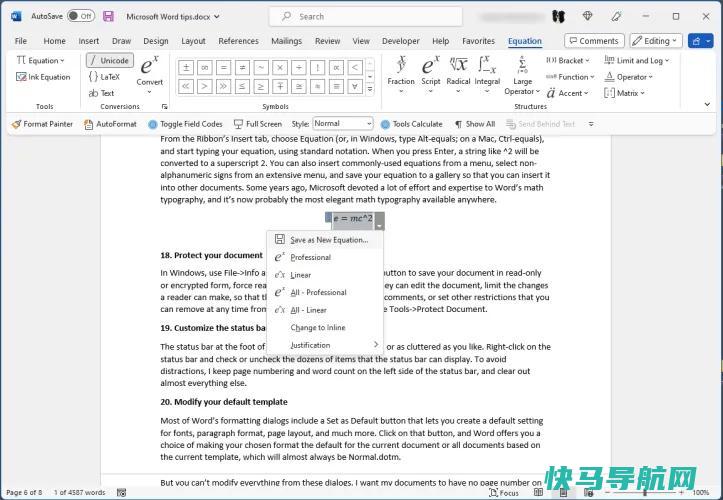The width and height of the screenshot is (723, 500).
Task: Insert the division sign symbol
Action: click(x=299, y=68)
